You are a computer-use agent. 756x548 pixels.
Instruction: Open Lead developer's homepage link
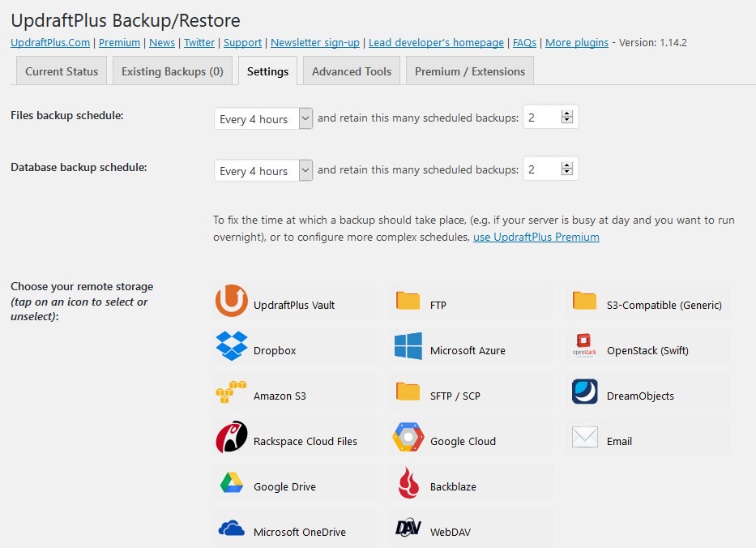tap(436, 42)
